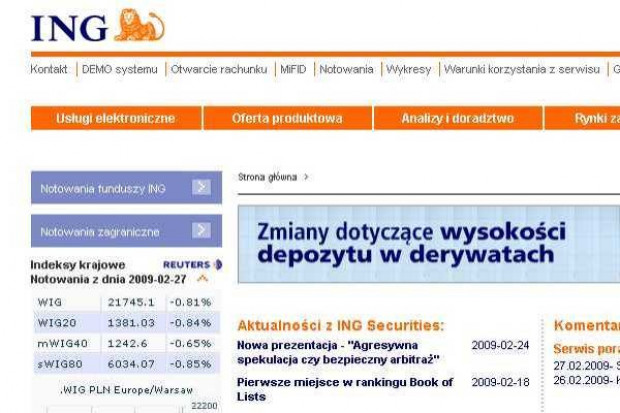
Task: Click sWIG80 change -0.85%
Action: 191,364
